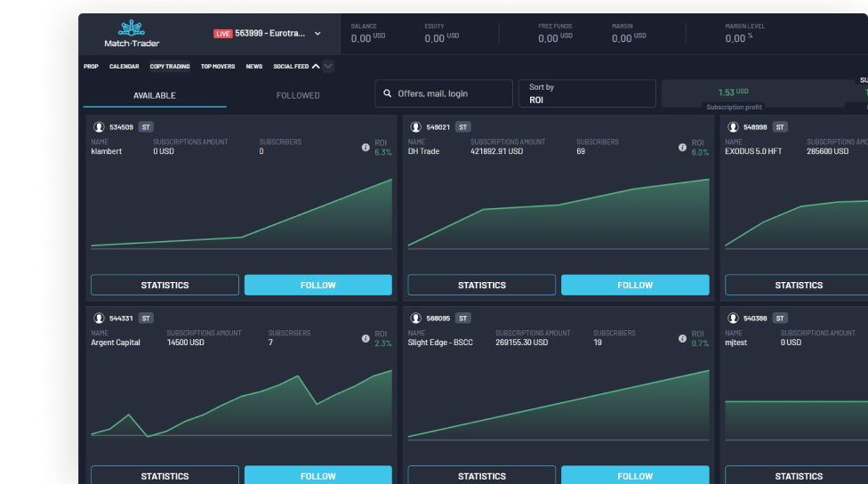Click the ST badge for 549021
This screenshot has height=484, width=868.
coord(462,127)
